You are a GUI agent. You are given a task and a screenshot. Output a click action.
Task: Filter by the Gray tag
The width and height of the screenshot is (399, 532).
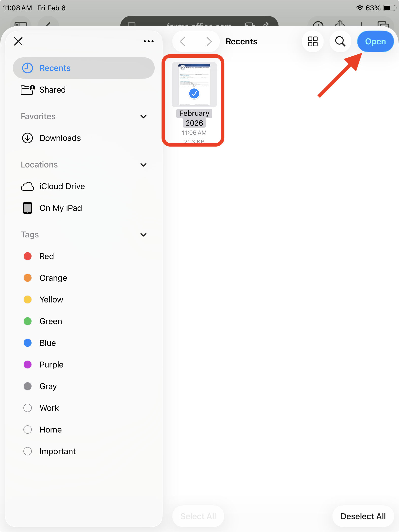(x=84, y=386)
